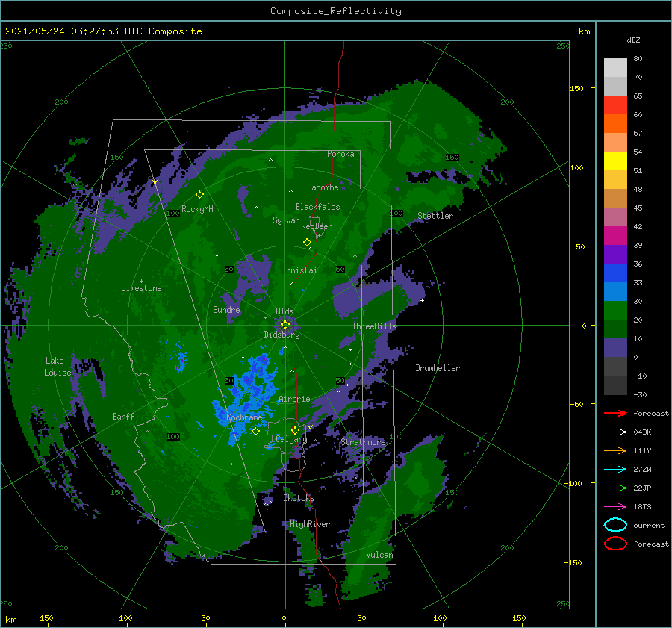This screenshot has height=628, width=672.
Task: Click the magenta 18TS arrow symbol
Action: pos(615,506)
